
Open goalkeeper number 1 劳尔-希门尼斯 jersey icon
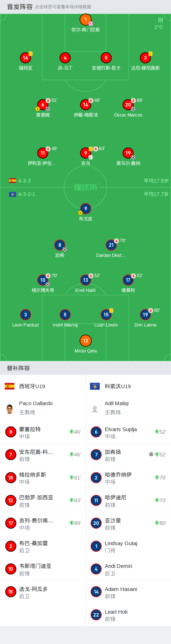tap(85, 19)
